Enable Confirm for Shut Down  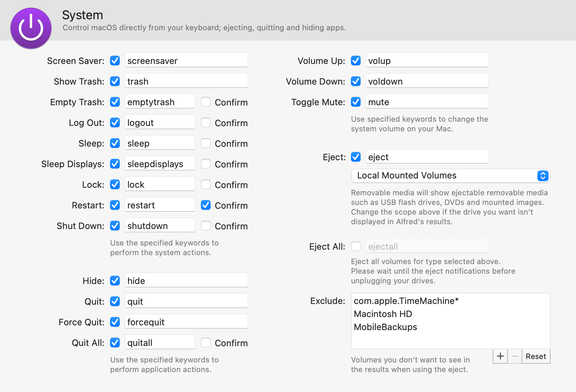[205, 226]
